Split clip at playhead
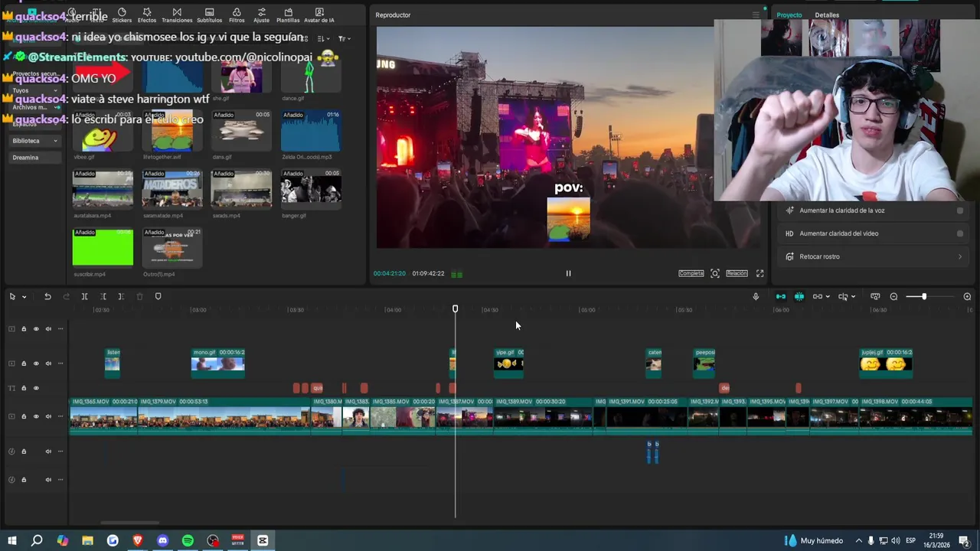980x551 pixels. click(x=84, y=296)
